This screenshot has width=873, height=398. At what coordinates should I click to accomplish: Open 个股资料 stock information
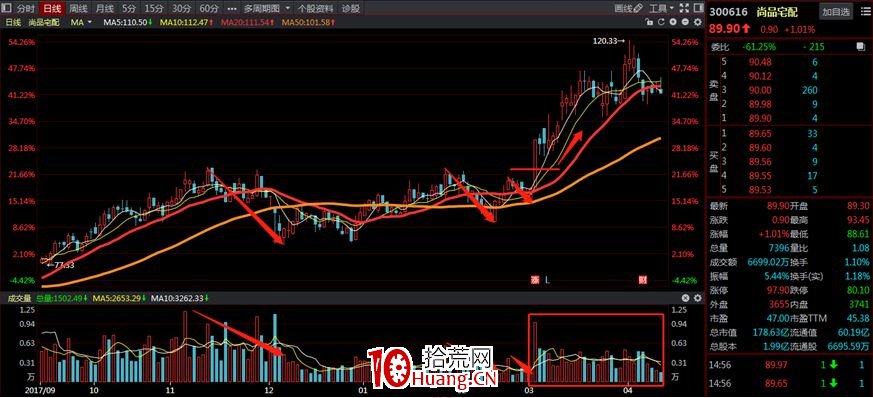click(316, 9)
